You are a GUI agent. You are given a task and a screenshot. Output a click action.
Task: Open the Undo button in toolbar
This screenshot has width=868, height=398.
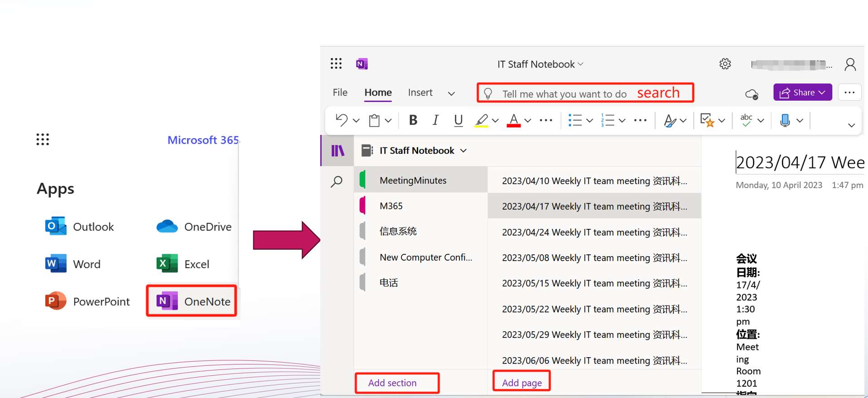pos(342,120)
